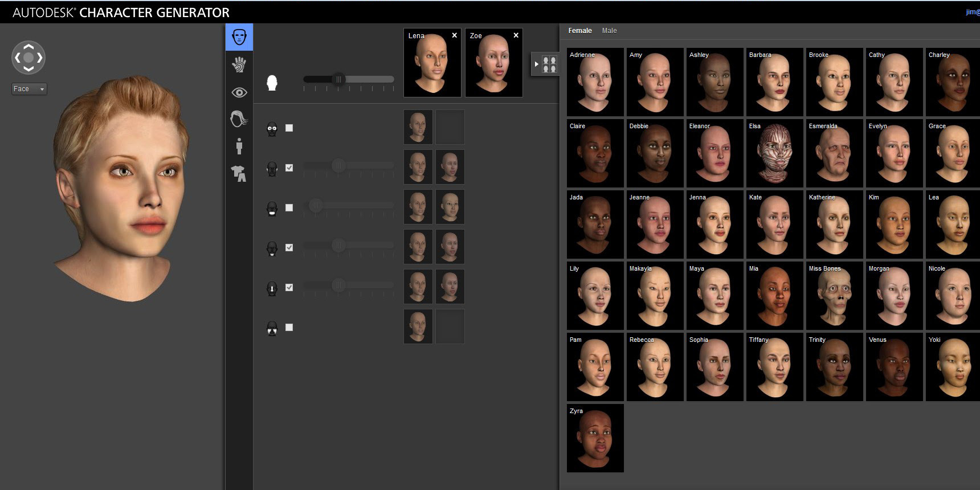Viewport: 980px width, 490px height.
Task: Switch to the Female tab
Action: coord(580,31)
